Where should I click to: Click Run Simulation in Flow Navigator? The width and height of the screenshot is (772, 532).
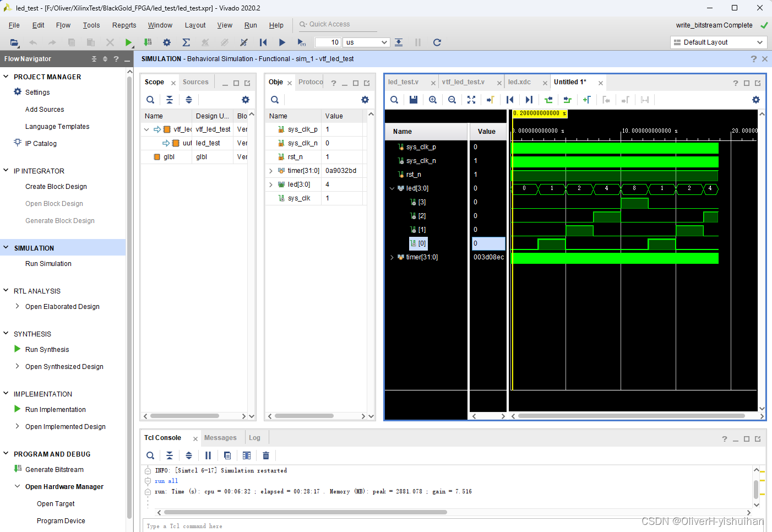pyautogui.click(x=48, y=264)
